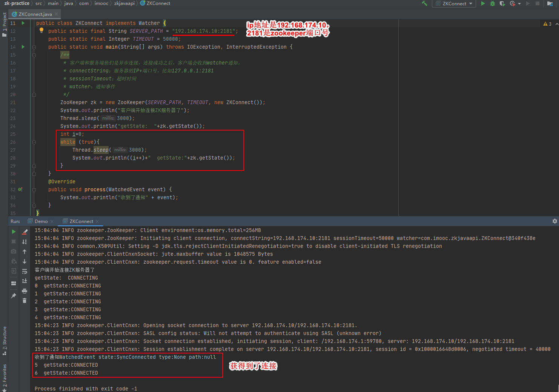The height and width of the screenshot is (392, 559).
Task: Expand the inspection widget chevron beside warnings
Action: [x=557, y=24]
